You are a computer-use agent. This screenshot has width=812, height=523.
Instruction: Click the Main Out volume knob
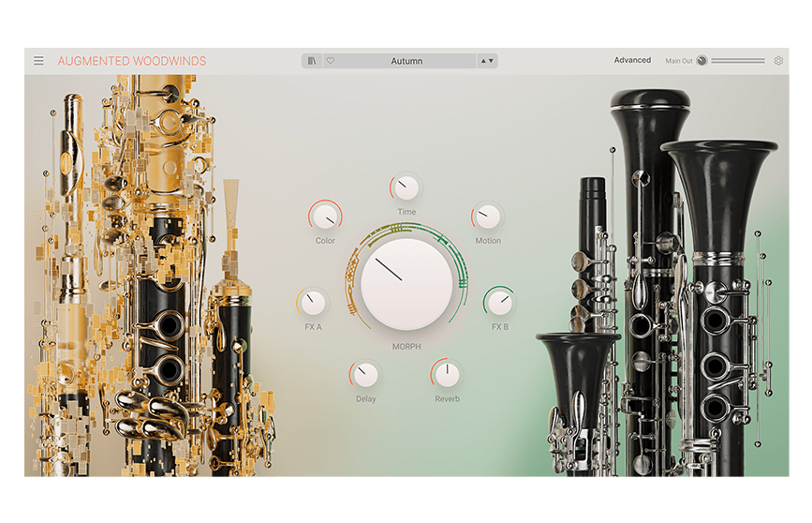coord(701,61)
